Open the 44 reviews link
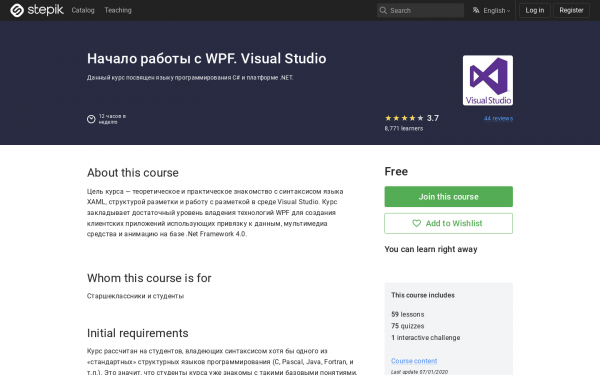 498,118
